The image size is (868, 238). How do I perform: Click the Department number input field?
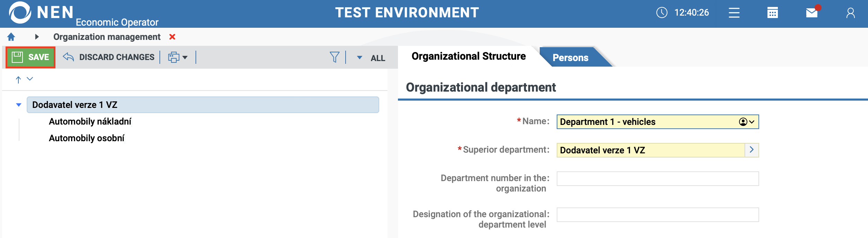coord(657,179)
